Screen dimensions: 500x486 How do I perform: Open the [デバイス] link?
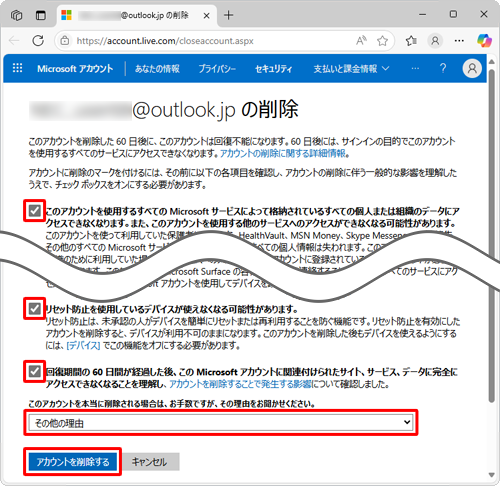tap(83, 345)
